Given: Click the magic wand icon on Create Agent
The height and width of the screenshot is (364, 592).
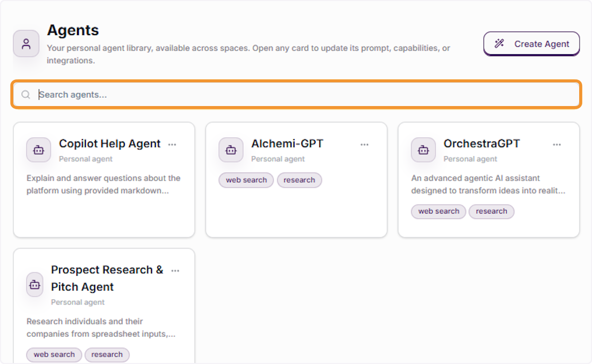Looking at the screenshot, I should point(499,44).
